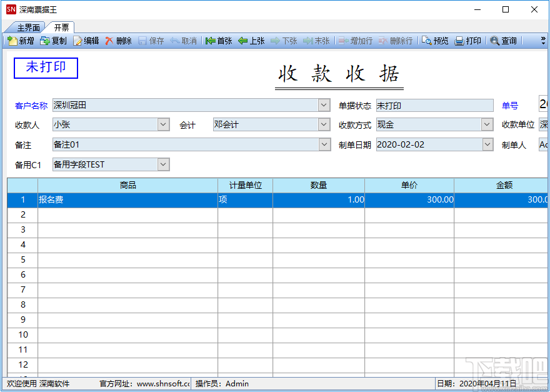Click the unit price cell 300.00

click(409, 200)
